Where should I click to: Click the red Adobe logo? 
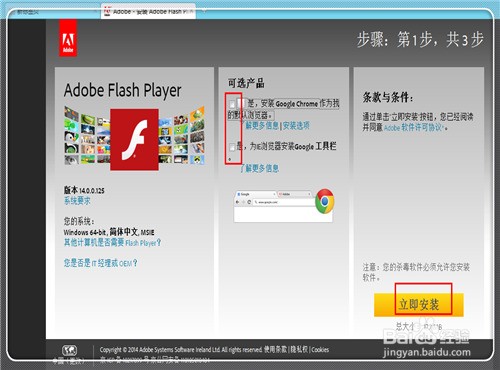[68, 38]
